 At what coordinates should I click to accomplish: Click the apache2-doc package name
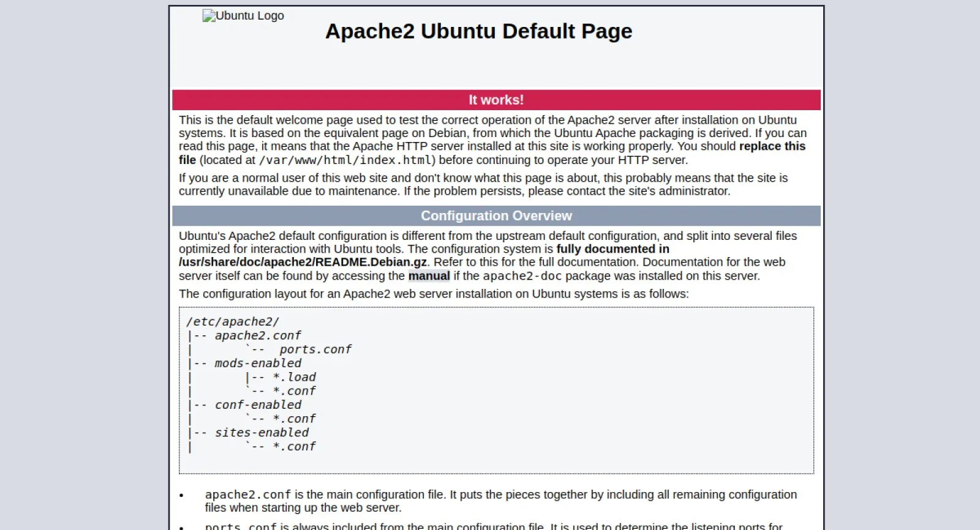[x=522, y=276]
